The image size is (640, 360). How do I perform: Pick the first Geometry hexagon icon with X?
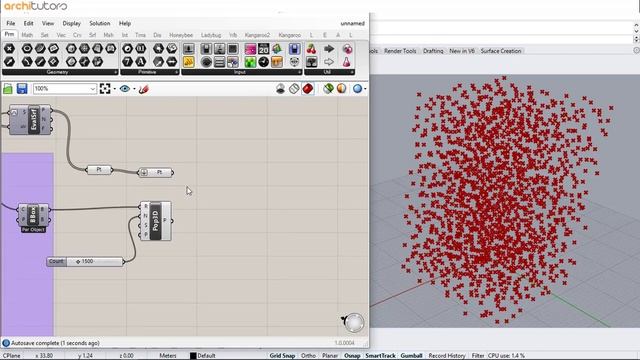(x=9, y=49)
